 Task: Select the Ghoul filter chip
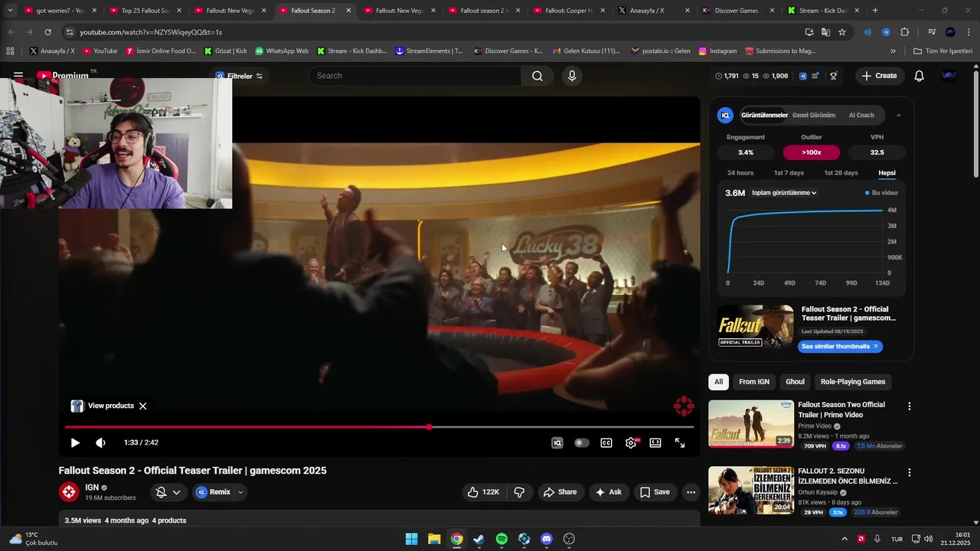pyautogui.click(x=795, y=382)
